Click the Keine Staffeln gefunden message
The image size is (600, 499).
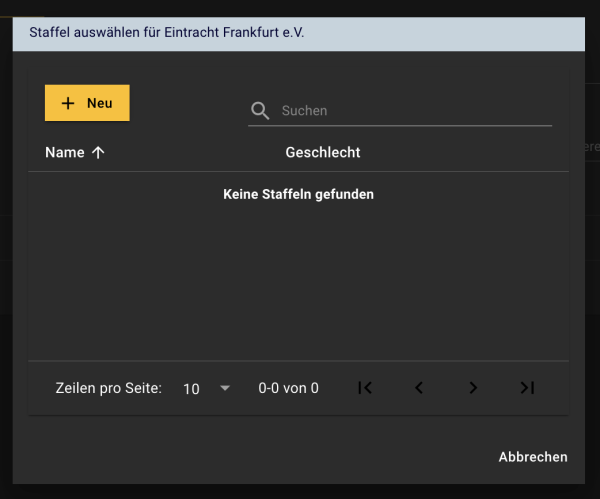pos(298,194)
